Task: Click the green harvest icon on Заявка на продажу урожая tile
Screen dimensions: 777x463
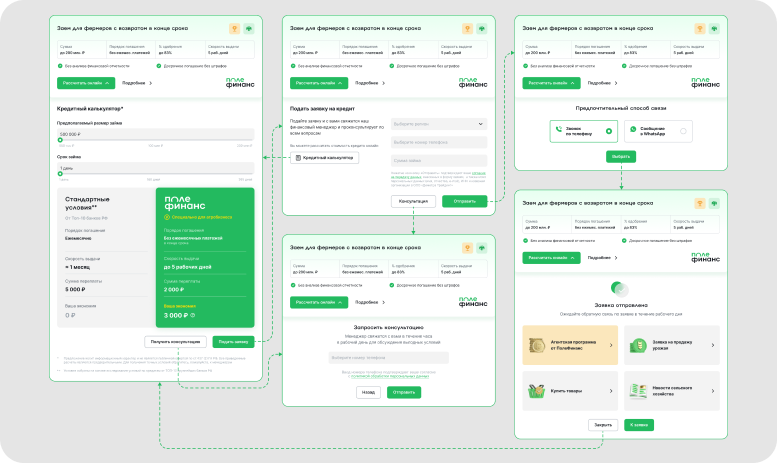Action: (638, 345)
